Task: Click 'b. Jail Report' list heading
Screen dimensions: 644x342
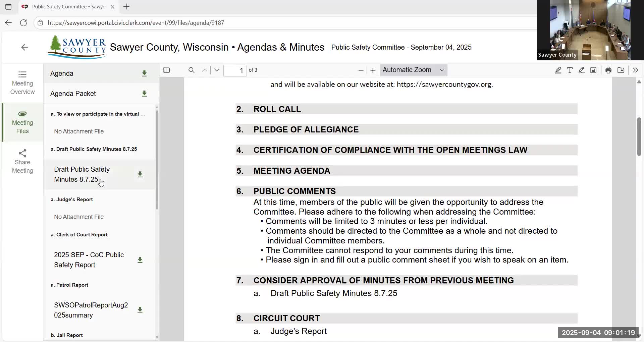Action: (x=67, y=335)
